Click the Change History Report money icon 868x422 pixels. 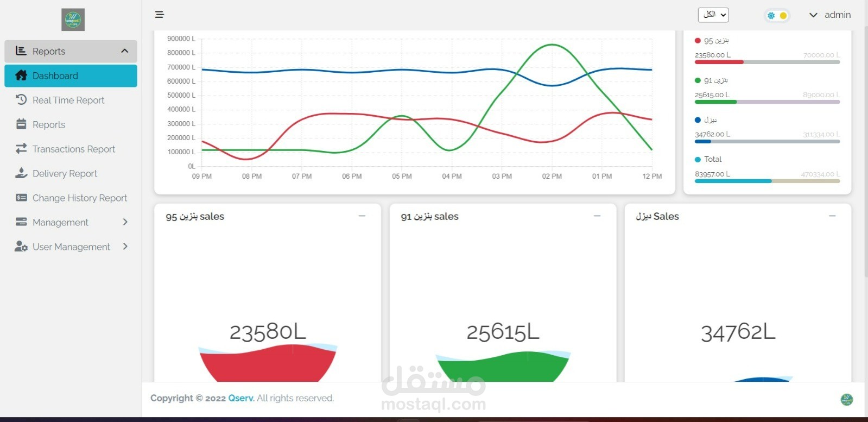coord(21,198)
